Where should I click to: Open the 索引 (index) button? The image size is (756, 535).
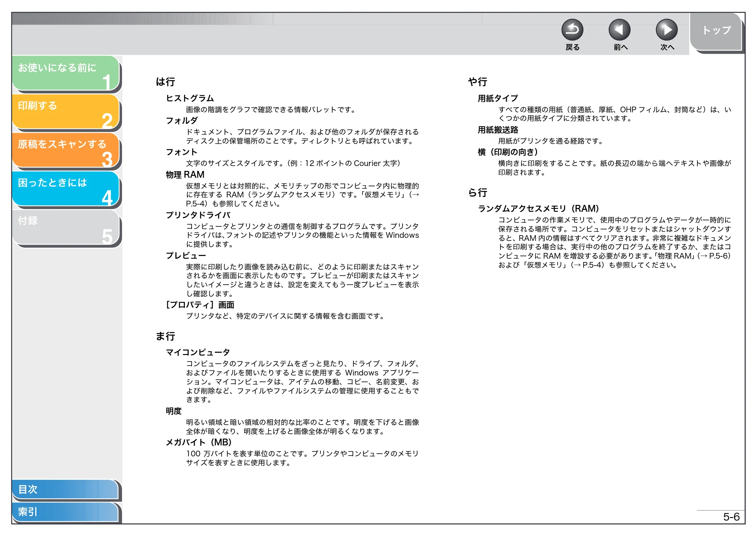[65, 512]
